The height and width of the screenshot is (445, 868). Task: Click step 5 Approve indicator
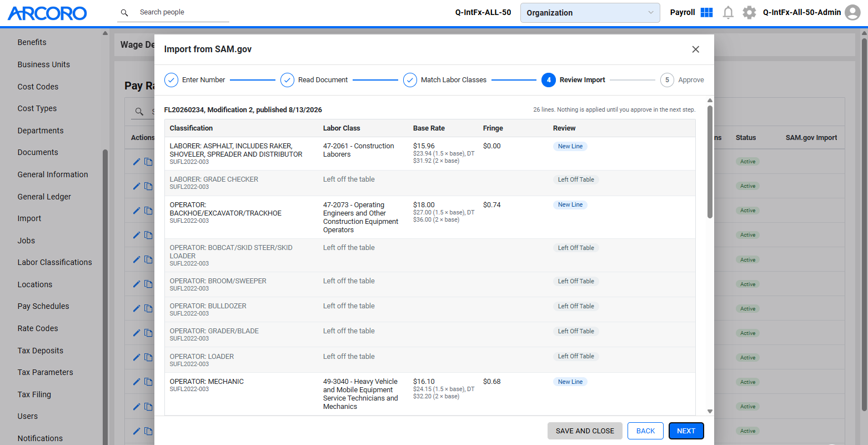[667, 80]
